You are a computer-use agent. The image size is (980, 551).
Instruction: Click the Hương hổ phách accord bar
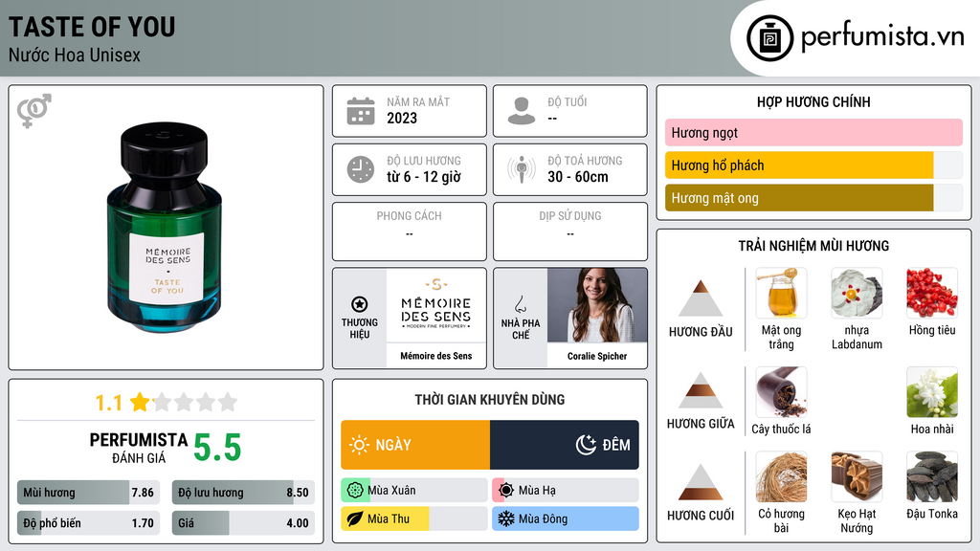click(x=813, y=165)
